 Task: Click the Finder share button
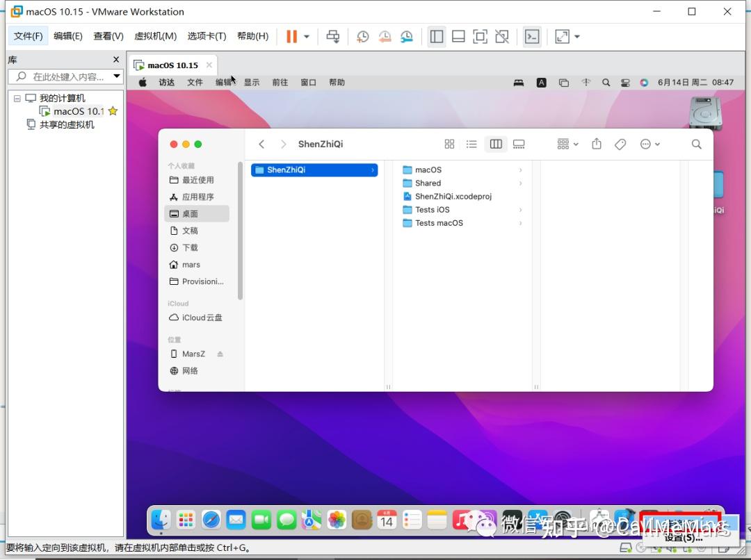pyautogui.click(x=597, y=144)
